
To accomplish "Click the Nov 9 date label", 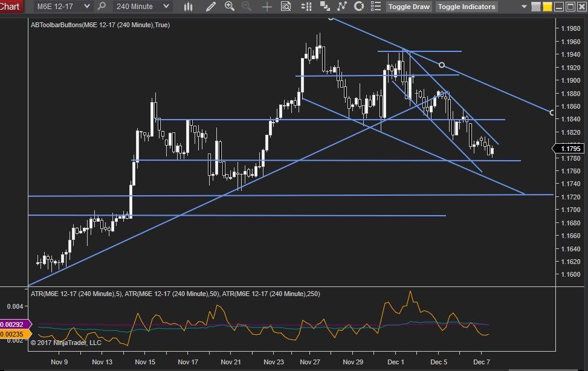I will [x=59, y=362].
